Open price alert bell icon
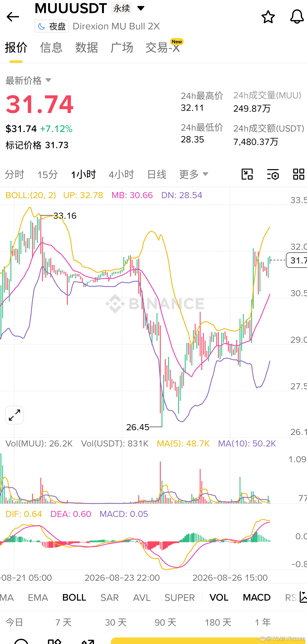The height and width of the screenshot is (644, 307). click(297, 17)
